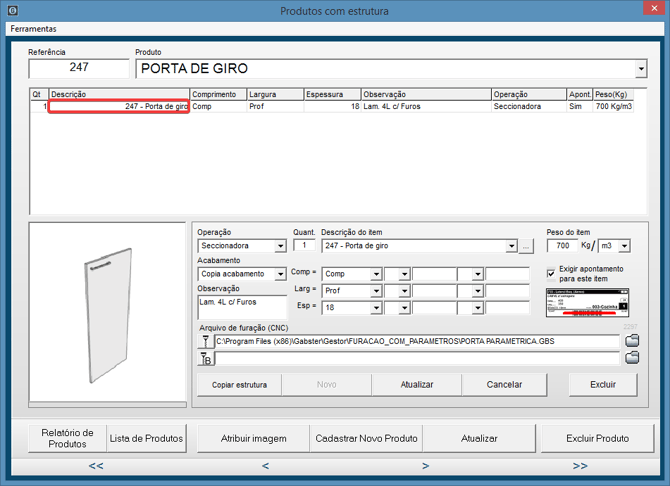Open the m3 weight unit dropdown
Viewport: 670px width, 486px height.
[x=633, y=246]
